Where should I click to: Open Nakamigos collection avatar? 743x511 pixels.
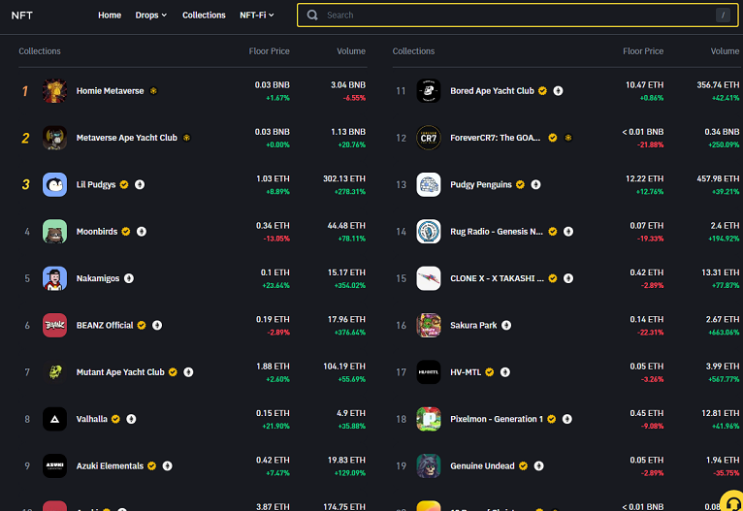click(x=54, y=278)
